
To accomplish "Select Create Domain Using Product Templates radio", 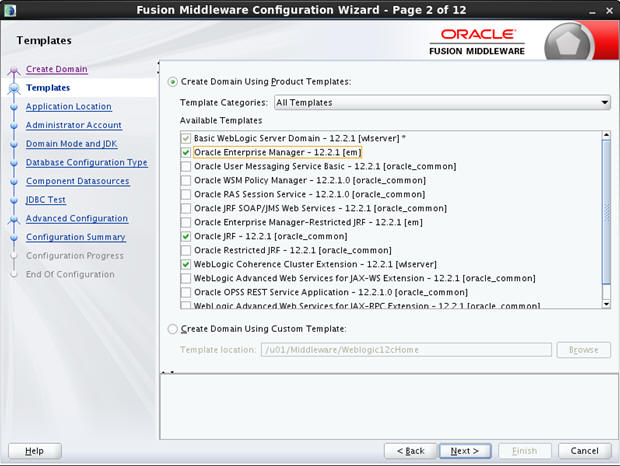I will [x=172, y=82].
